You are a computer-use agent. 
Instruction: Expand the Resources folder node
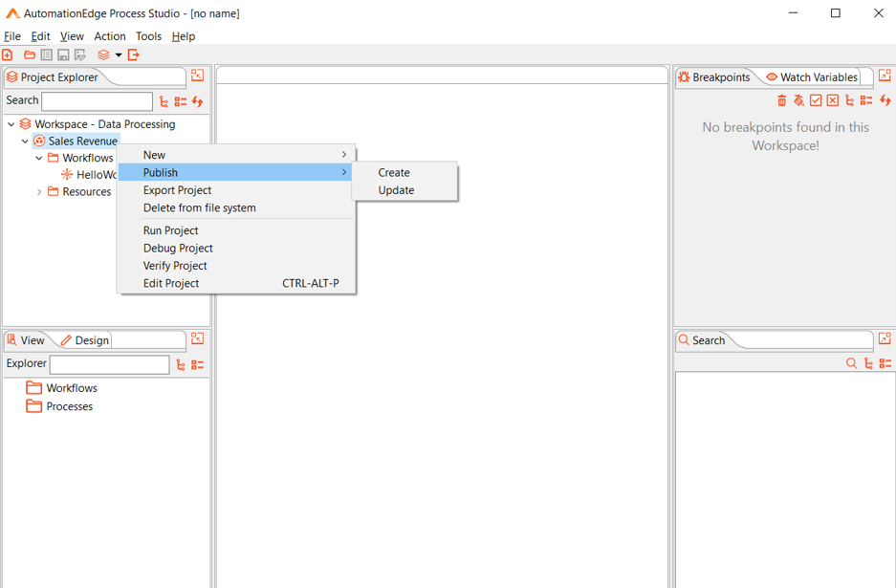(x=39, y=191)
